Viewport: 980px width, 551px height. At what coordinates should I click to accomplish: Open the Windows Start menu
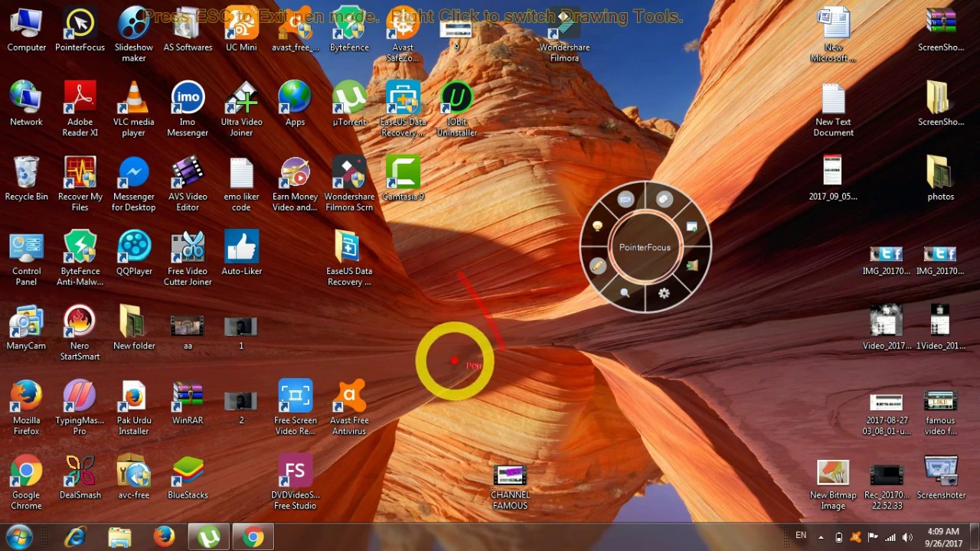18,537
